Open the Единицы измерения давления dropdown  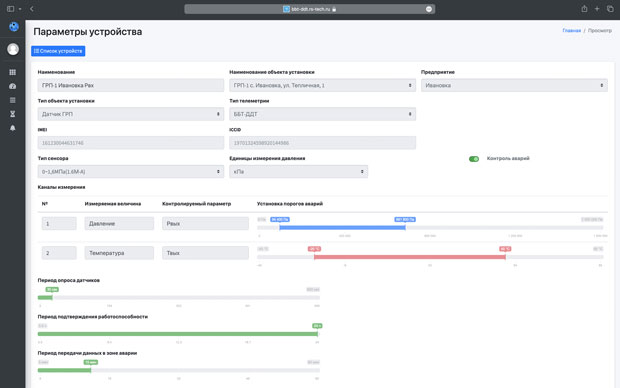pos(299,172)
